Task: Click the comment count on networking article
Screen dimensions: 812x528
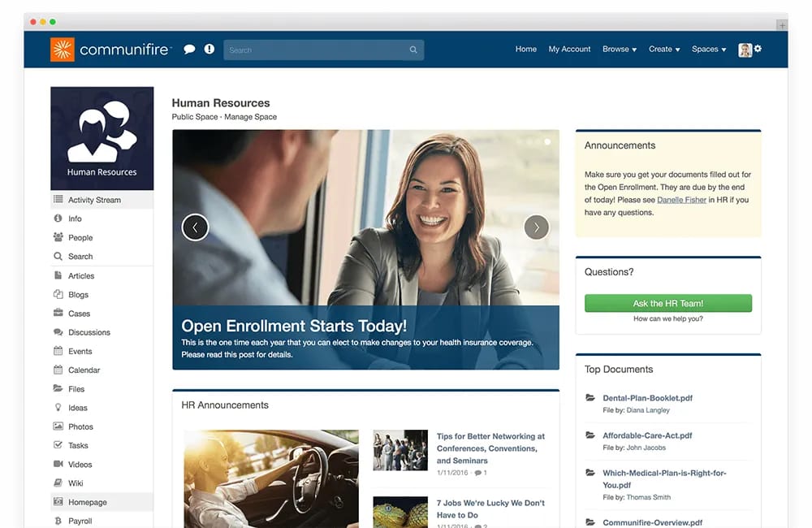Action: click(481, 473)
